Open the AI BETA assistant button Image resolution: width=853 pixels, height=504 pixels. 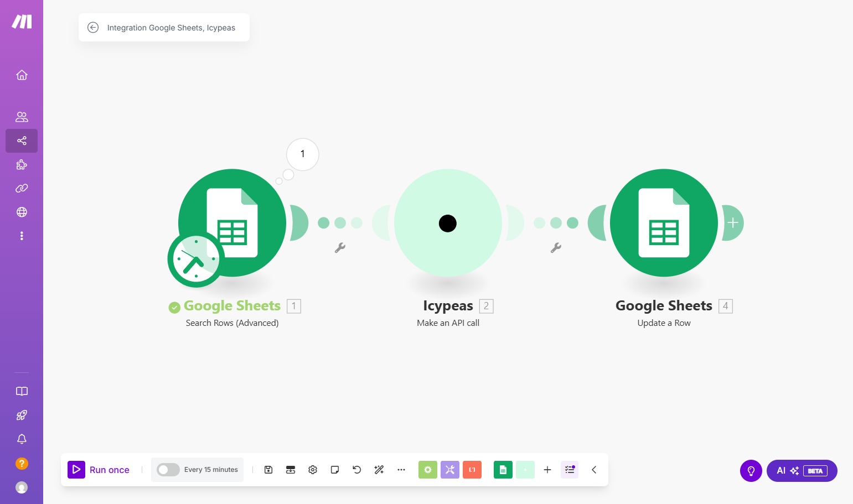coord(802,471)
